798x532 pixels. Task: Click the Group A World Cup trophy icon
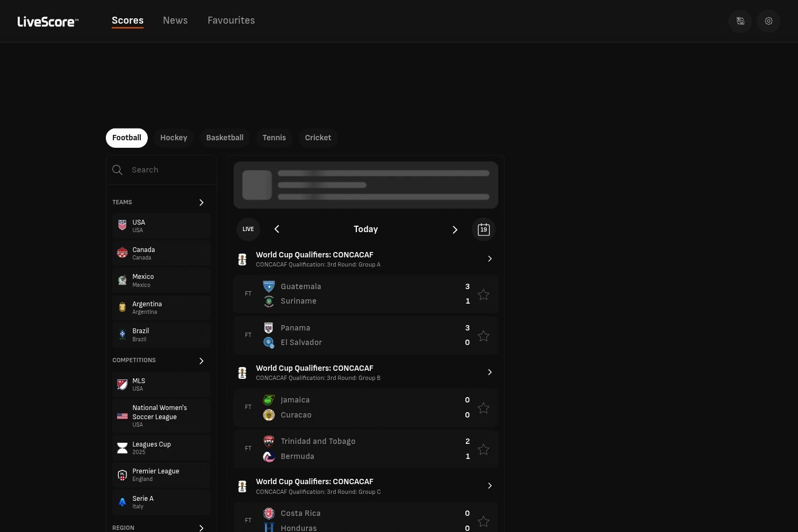(242, 260)
